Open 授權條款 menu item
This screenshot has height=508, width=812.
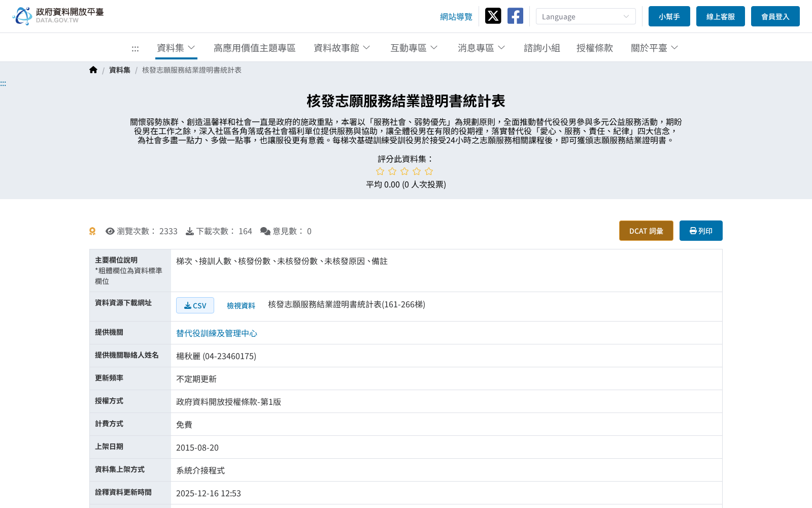point(594,48)
